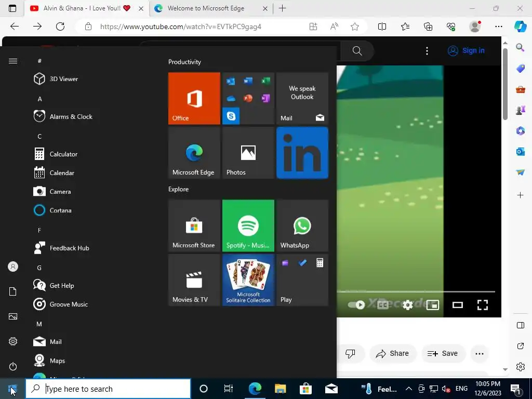This screenshot has width=532, height=399.
Task: Show hidden system tray icons
Action: click(x=409, y=389)
